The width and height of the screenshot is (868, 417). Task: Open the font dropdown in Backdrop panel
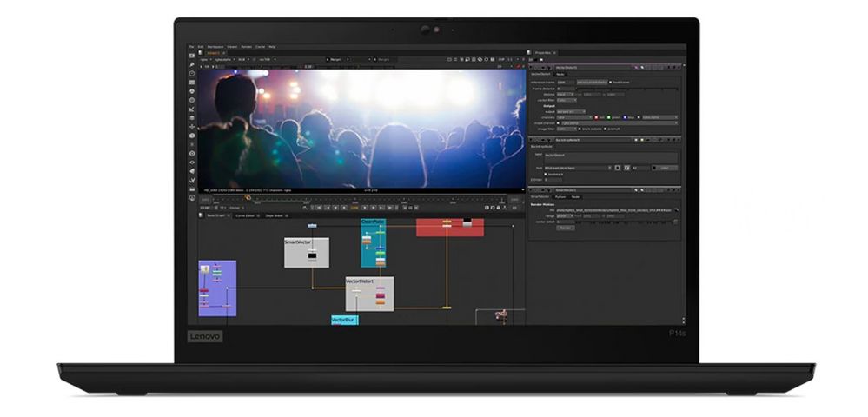coord(578,168)
